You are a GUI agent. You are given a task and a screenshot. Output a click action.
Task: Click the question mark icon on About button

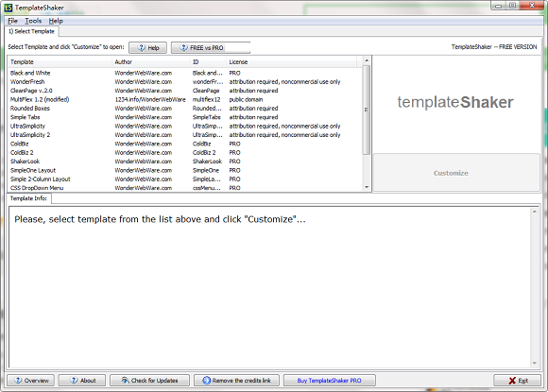74,381
